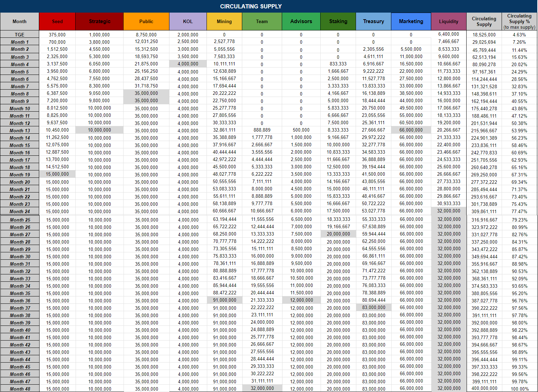Click the 99.33% cell in Month 45
Image resolution: width=538 pixels, height=392 pixels.
point(519,367)
